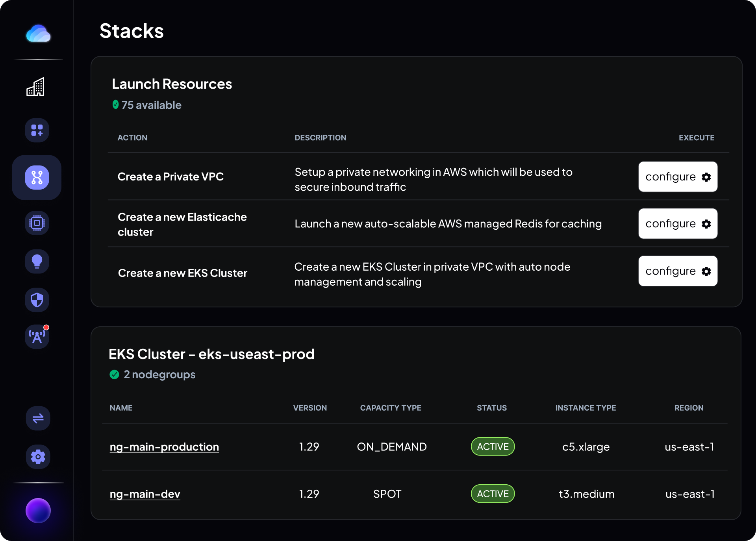Image resolution: width=756 pixels, height=541 pixels.
Task: Click the ACTIVE status badge for ng-main-production
Action: pos(493,446)
